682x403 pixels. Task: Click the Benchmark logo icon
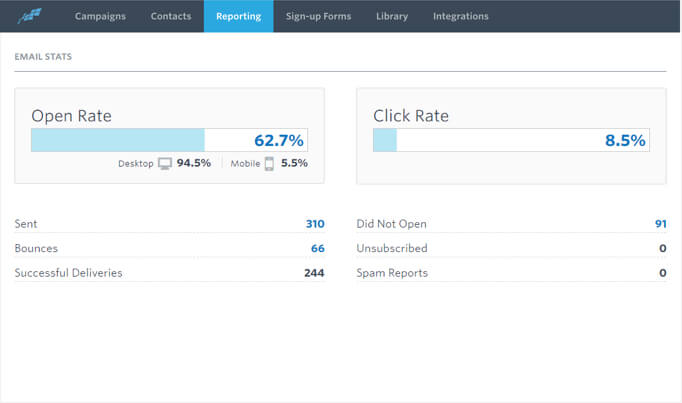tap(30, 16)
